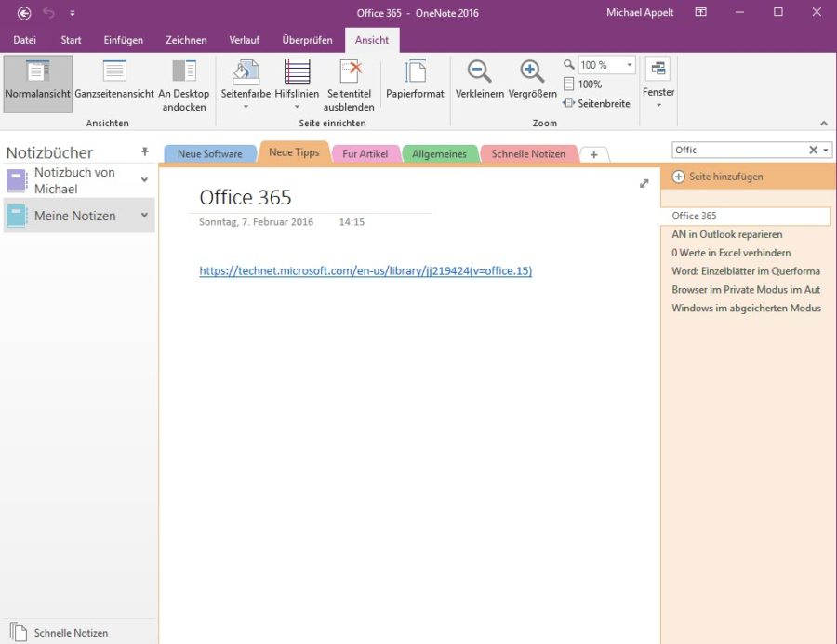The image size is (837, 644).
Task: Open the Allgemeines section tab
Action: 439,153
